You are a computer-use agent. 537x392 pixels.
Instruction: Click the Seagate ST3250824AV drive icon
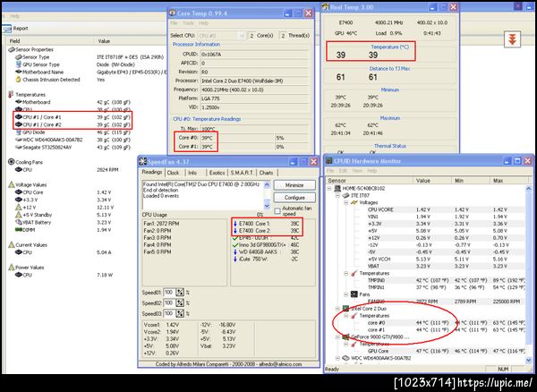coord(19,147)
